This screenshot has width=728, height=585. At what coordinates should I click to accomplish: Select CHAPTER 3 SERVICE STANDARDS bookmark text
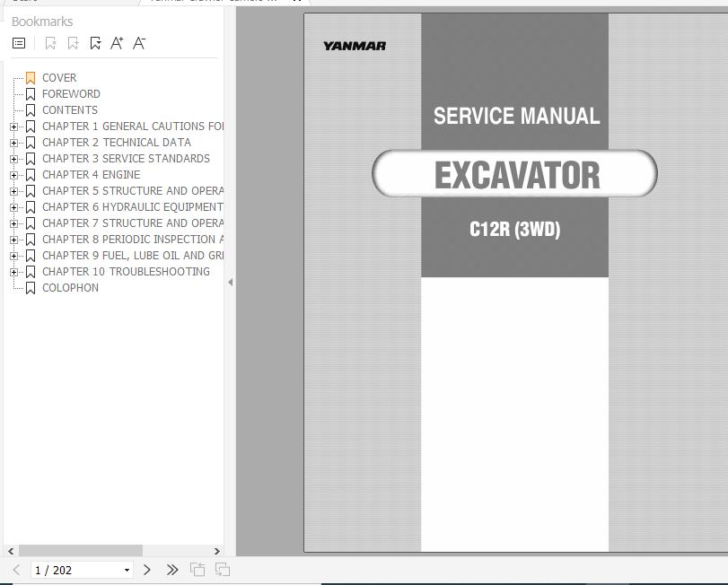pos(126,159)
